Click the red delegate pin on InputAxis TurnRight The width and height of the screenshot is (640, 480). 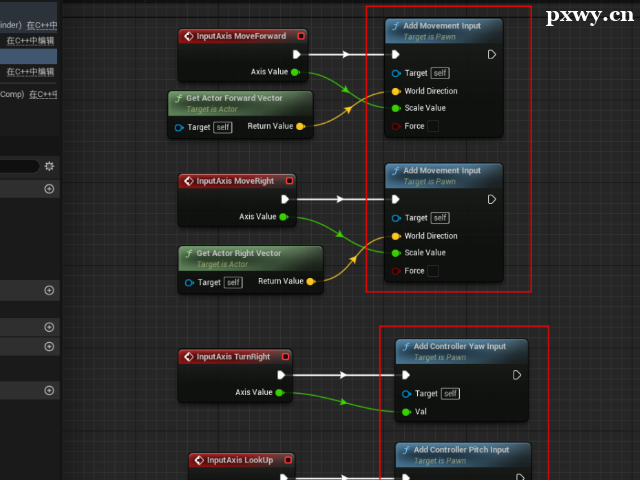pos(286,356)
